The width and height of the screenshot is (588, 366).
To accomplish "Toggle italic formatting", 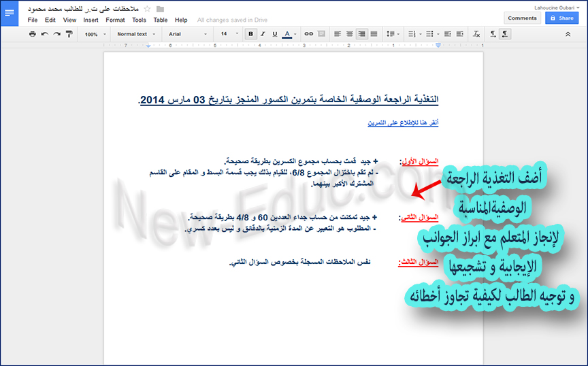I will pos(263,34).
